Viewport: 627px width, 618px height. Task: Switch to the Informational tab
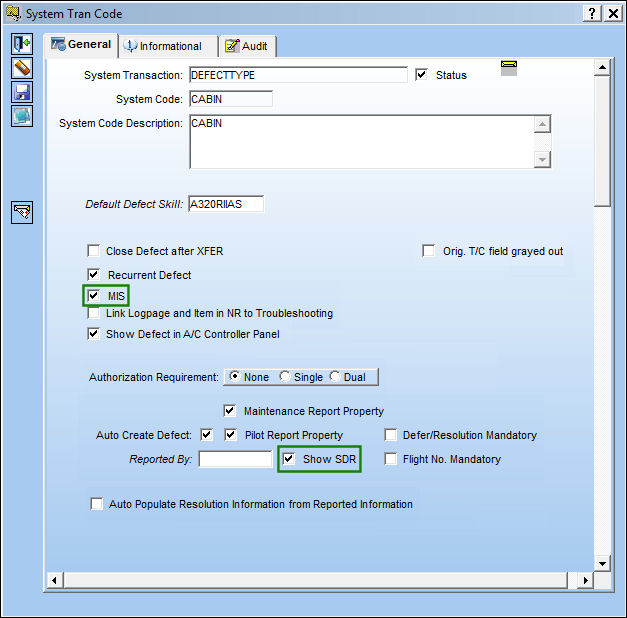[x=168, y=46]
